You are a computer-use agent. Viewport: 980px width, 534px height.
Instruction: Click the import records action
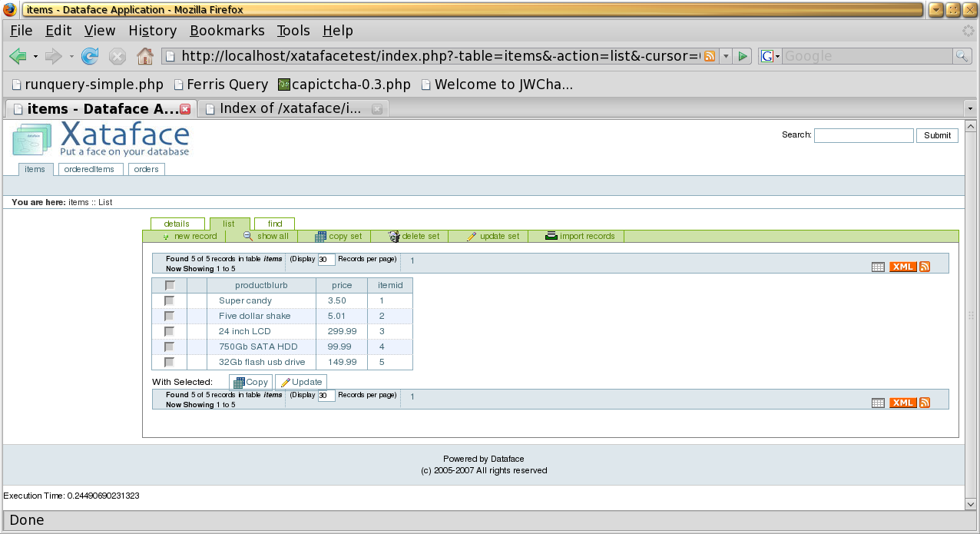[580, 237]
